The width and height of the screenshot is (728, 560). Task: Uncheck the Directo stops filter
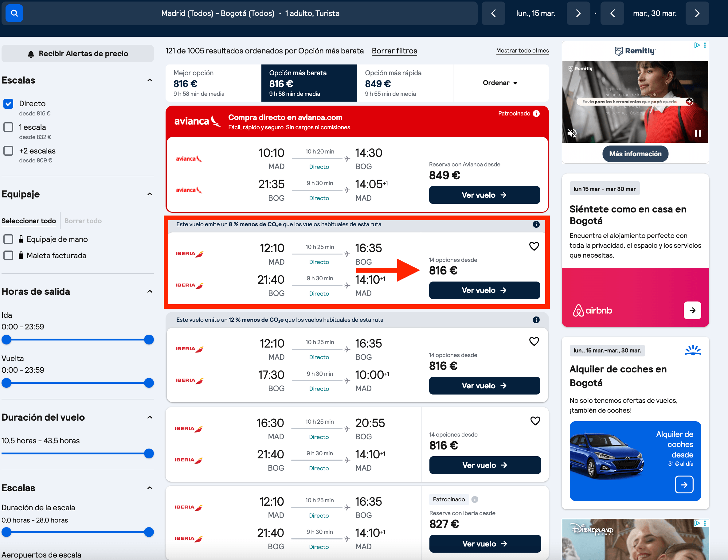[x=8, y=103]
